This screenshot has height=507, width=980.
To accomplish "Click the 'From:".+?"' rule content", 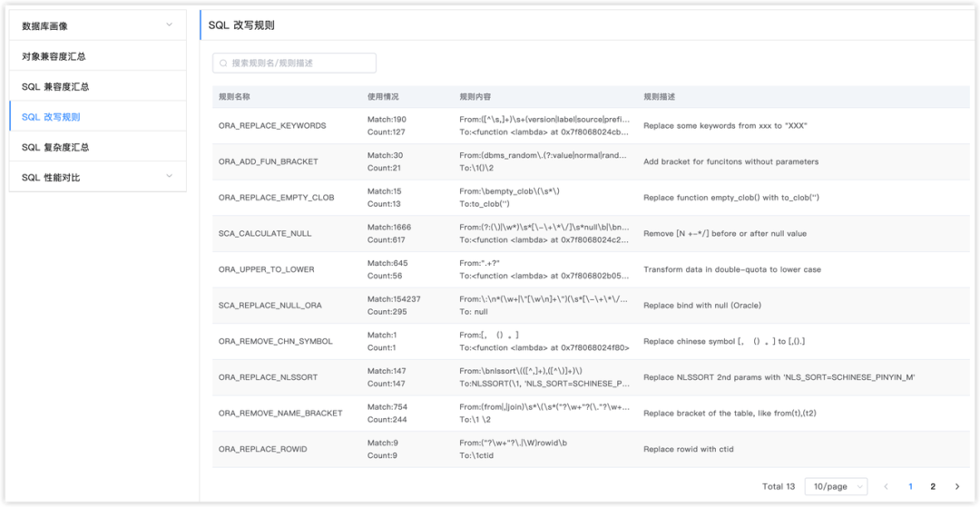I will point(479,263).
